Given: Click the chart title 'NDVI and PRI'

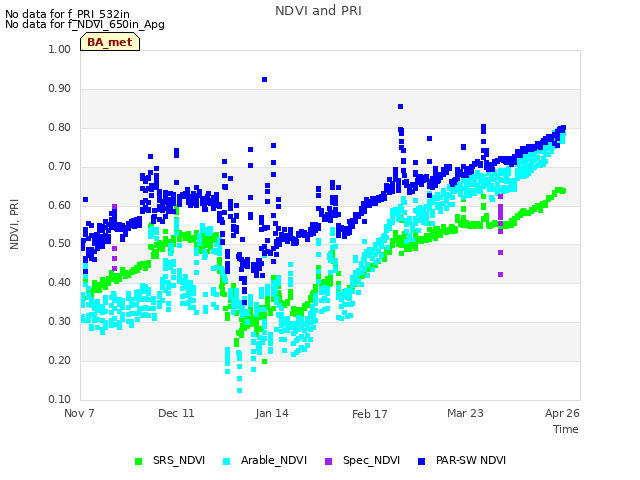Looking at the screenshot, I should pyautogui.click(x=318, y=11).
